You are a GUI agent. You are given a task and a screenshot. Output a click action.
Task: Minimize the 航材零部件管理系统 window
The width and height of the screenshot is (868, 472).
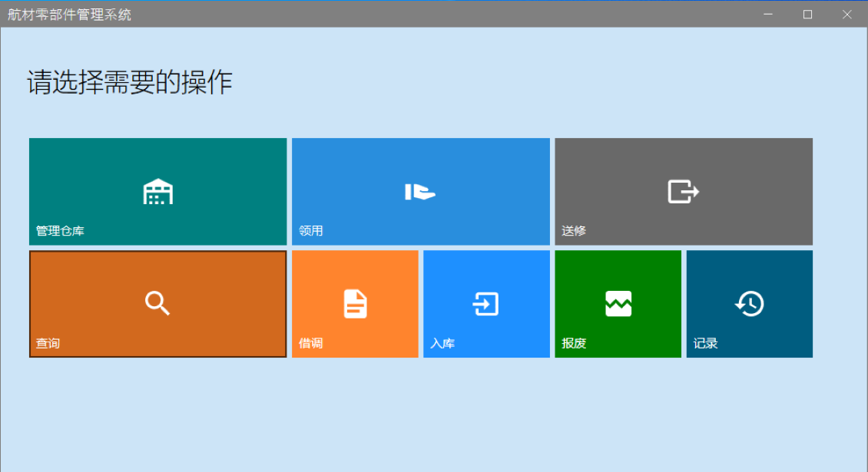pyautogui.click(x=768, y=15)
